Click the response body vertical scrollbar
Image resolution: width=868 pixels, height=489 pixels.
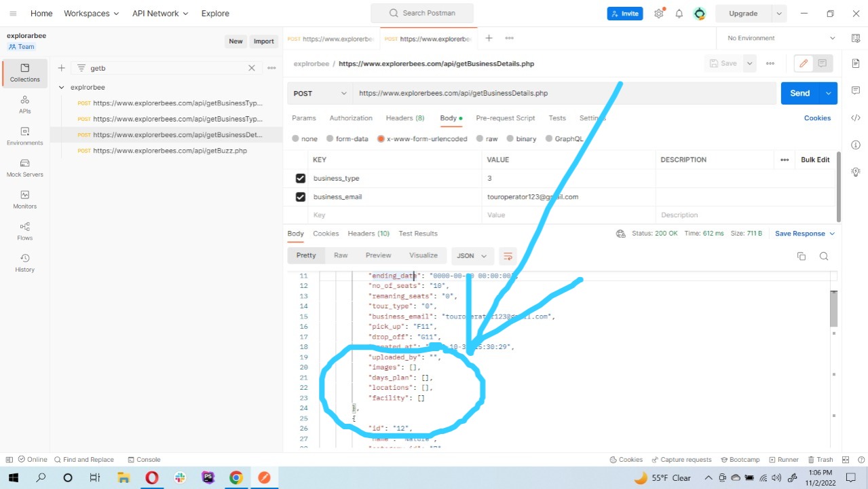[834, 309]
